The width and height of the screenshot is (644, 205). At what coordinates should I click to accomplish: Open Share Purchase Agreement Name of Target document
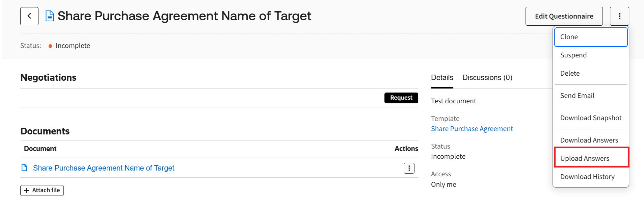click(104, 168)
